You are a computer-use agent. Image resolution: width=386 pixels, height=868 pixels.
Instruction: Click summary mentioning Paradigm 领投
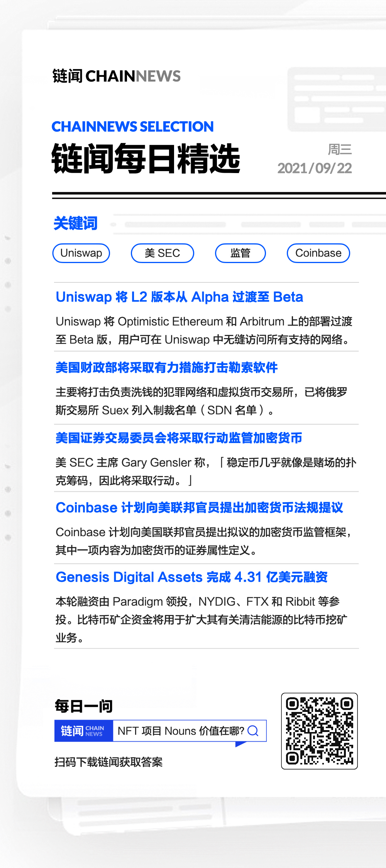pyautogui.click(x=201, y=620)
